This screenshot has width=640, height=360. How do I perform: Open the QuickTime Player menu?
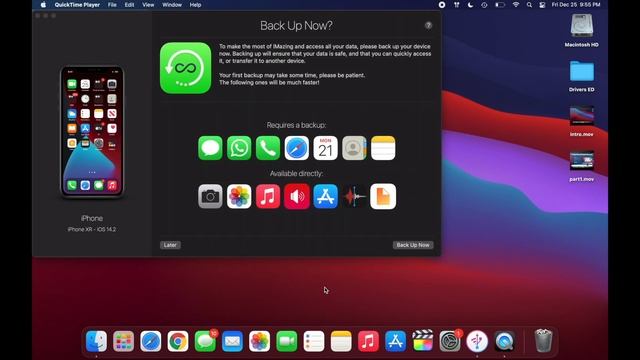[77, 5]
